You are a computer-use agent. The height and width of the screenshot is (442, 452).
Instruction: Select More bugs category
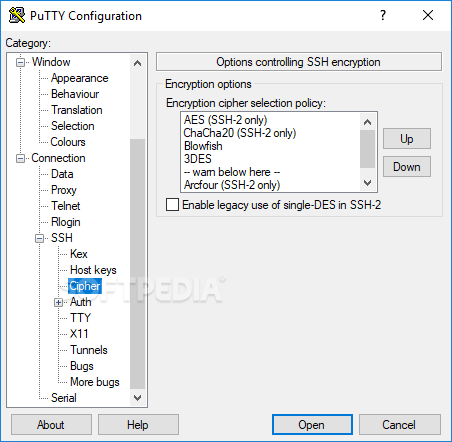pos(95,382)
